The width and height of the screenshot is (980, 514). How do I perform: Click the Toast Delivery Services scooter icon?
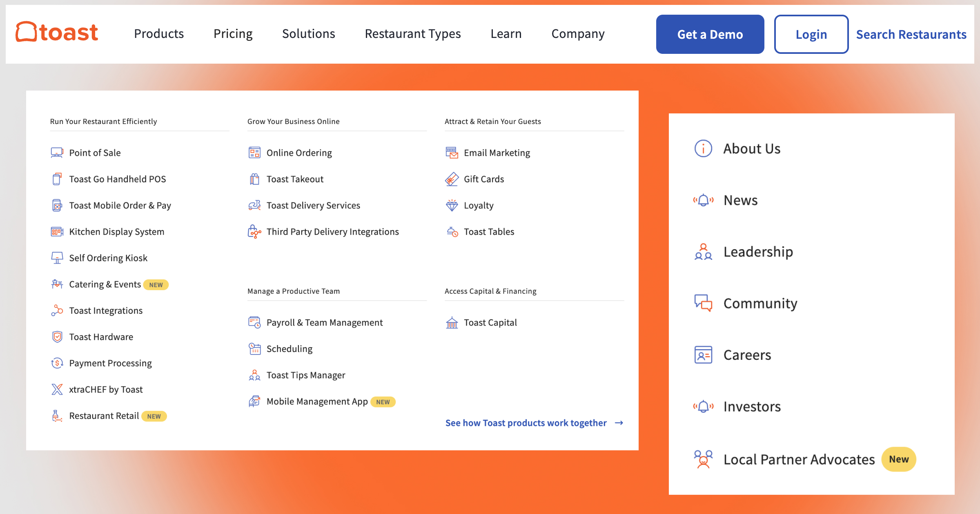click(x=254, y=206)
